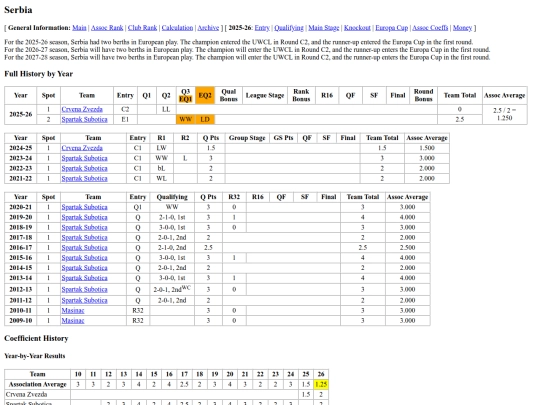
Task: Select the League Stage column header
Action: pos(265,95)
